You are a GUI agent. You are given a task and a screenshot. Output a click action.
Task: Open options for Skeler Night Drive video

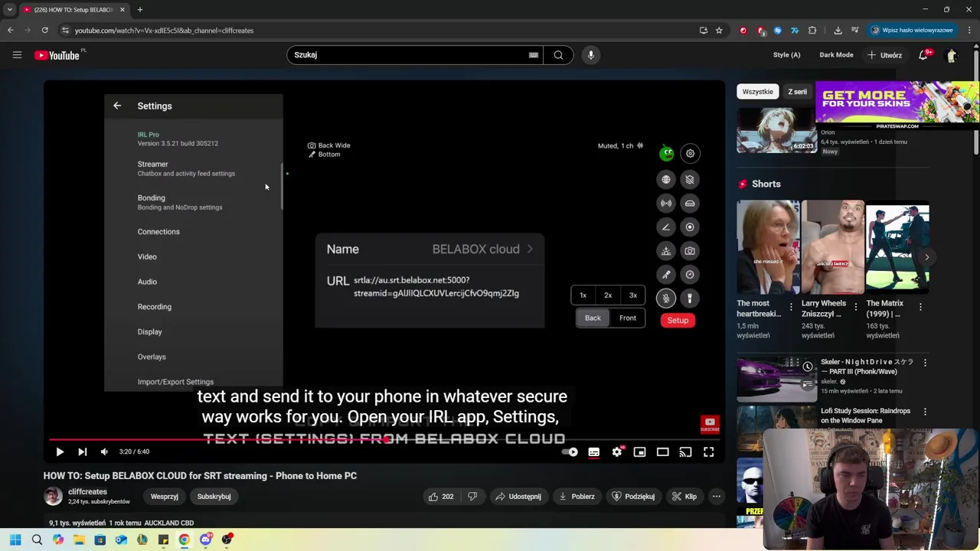925,363
